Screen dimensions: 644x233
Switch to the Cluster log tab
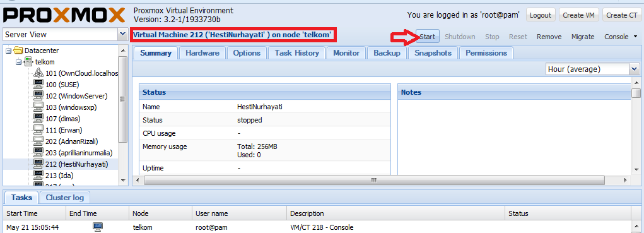(65, 198)
